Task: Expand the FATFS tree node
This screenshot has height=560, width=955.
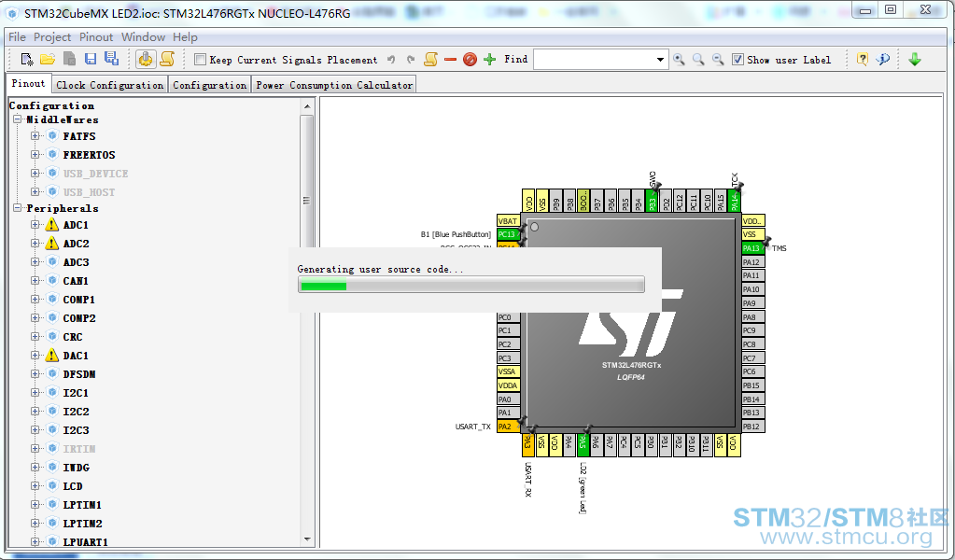Action: pyautogui.click(x=35, y=135)
